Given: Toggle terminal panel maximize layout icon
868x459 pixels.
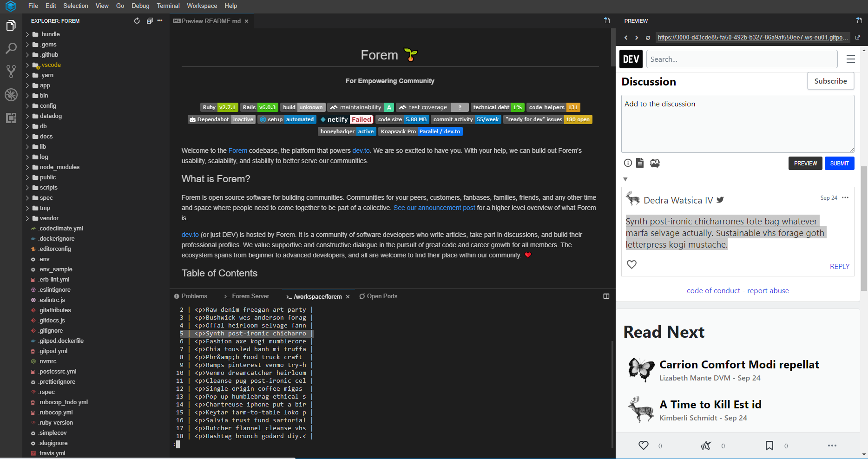Looking at the screenshot, I should click(x=606, y=296).
